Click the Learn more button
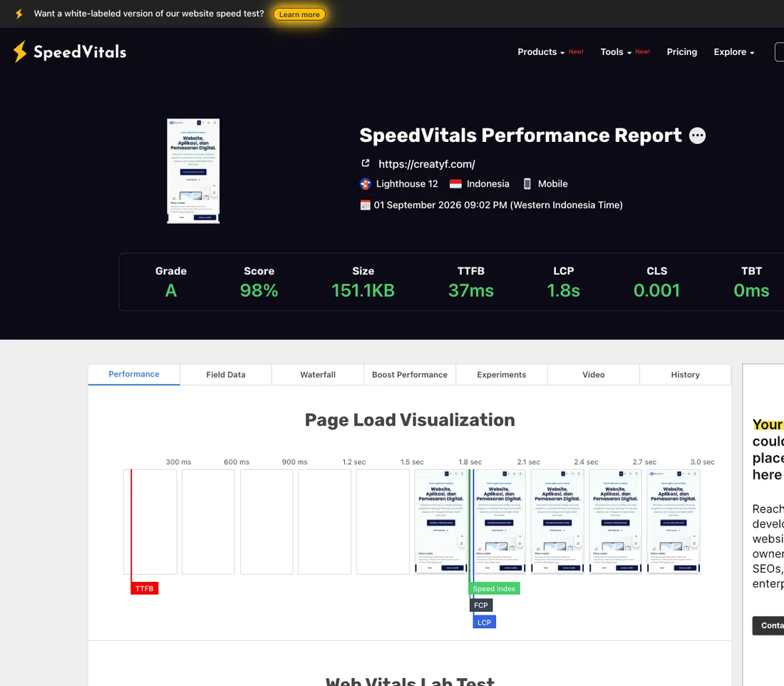The width and height of the screenshot is (784, 686). [x=299, y=14]
